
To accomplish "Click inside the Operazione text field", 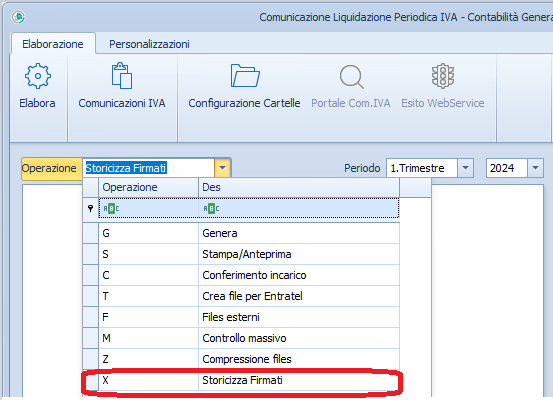I will [x=148, y=168].
